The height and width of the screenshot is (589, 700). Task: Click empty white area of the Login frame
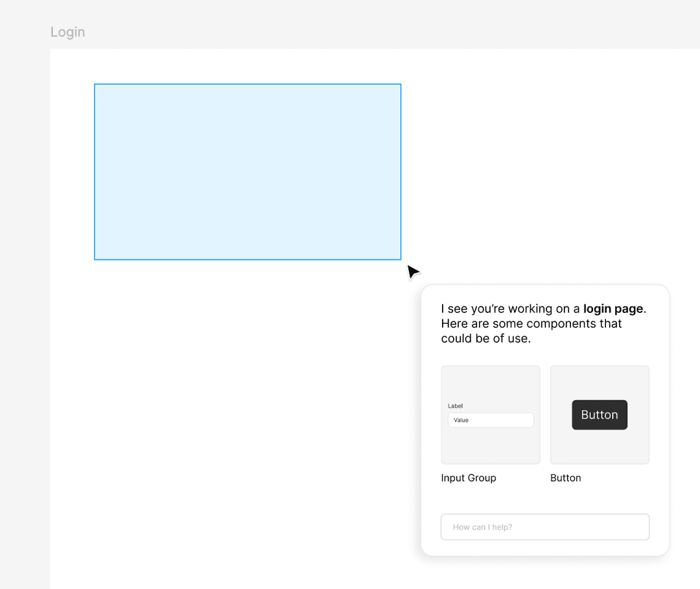point(227,421)
